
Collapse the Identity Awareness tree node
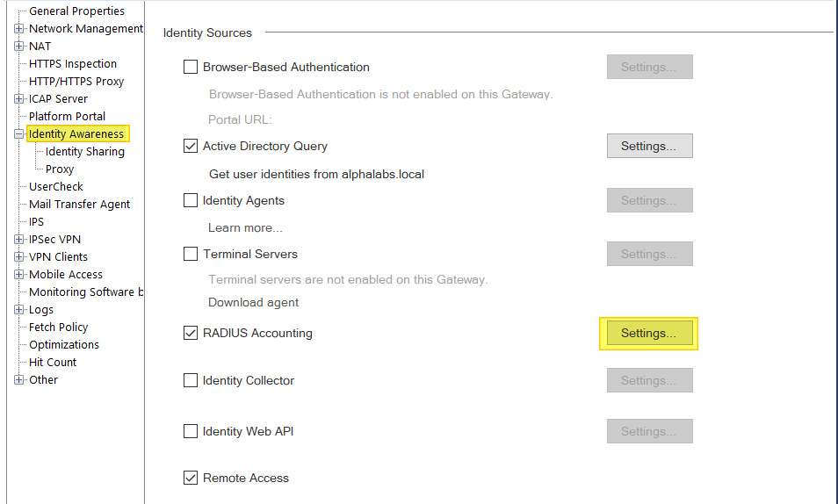point(19,134)
